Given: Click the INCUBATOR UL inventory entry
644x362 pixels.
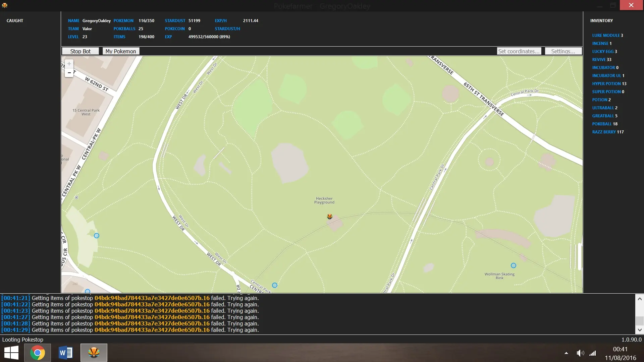Looking at the screenshot, I should pos(608,75).
